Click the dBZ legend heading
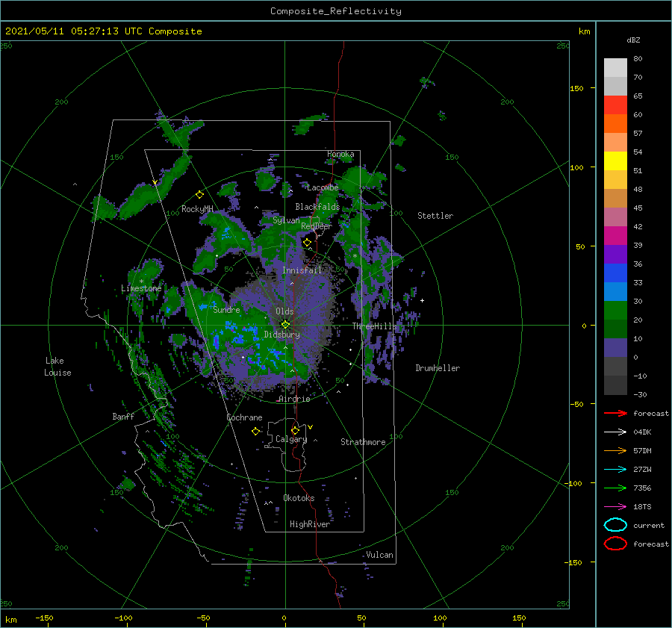The width and height of the screenshot is (672, 628). 633,40
